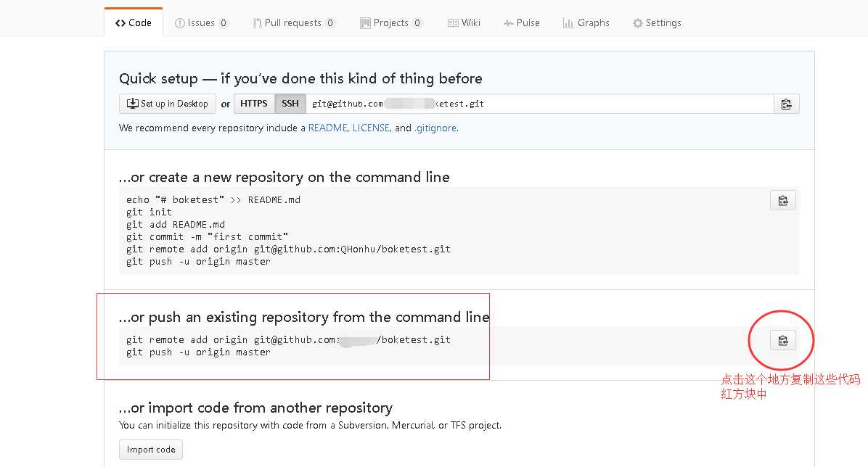868x467 pixels.
Task: Open the README link
Action: pyautogui.click(x=328, y=128)
